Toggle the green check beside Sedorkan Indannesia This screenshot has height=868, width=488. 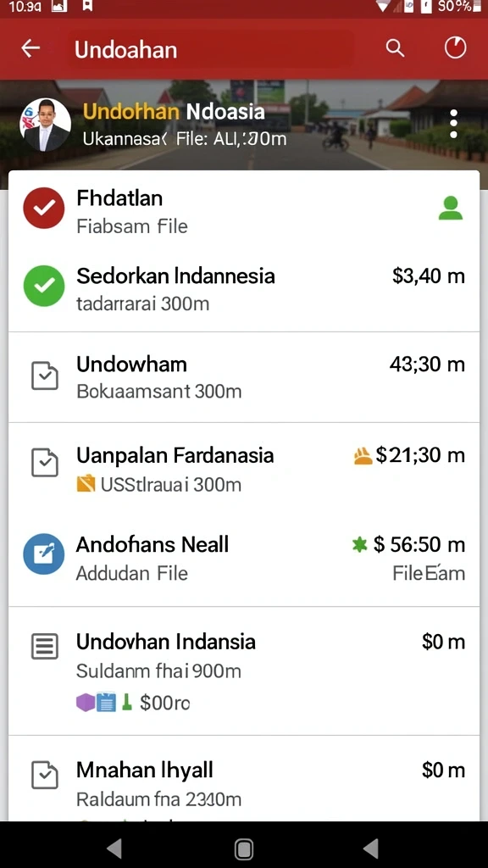coord(44,286)
